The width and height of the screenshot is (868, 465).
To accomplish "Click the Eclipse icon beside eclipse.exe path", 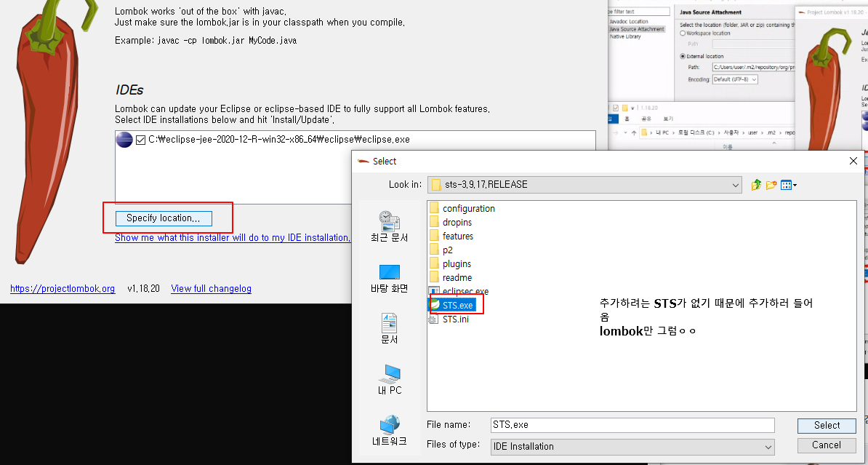I will pos(124,140).
